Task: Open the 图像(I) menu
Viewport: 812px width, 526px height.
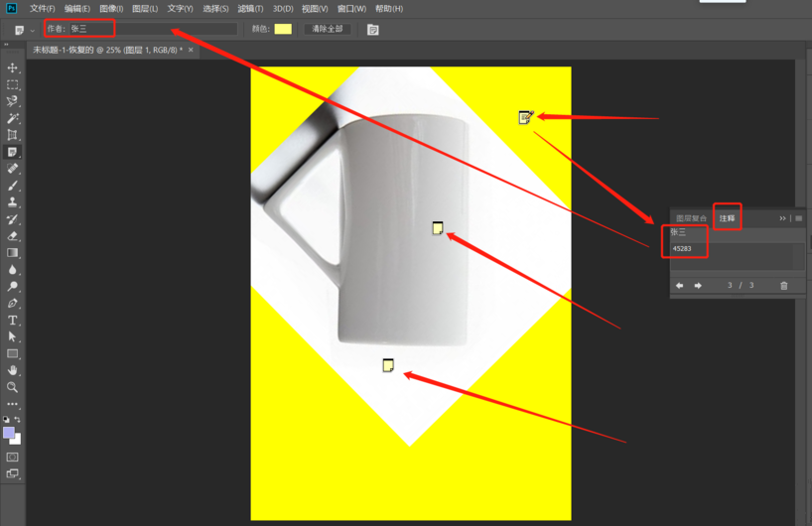Action: point(111,9)
